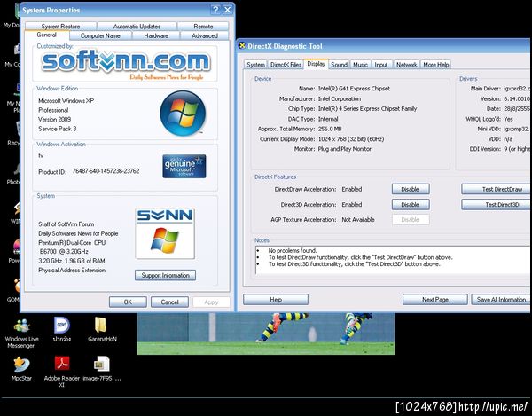Disable Direct3D Acceleration
The height and width of the screenshot is (416, 532).
(x=411, y=205)
